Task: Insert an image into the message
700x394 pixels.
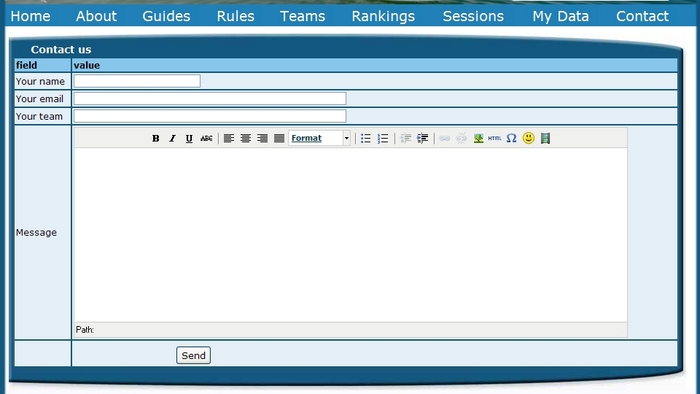Action: [x=478, y=138]
